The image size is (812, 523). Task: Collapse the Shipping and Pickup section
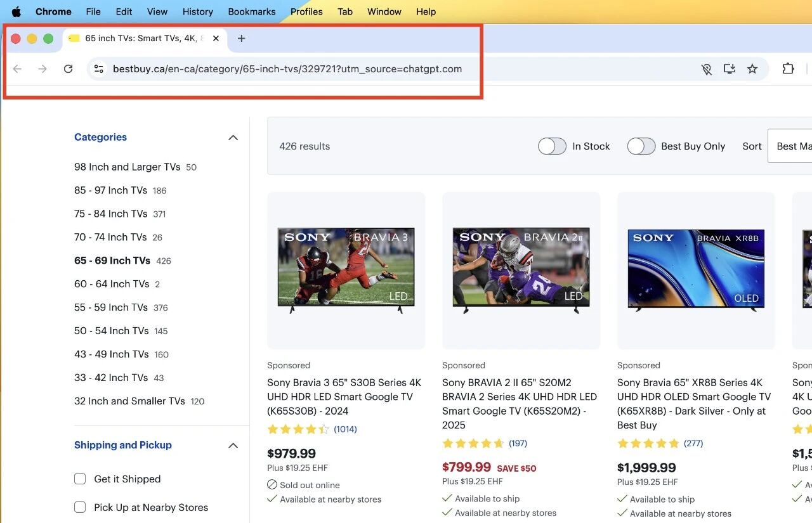point(233,446)
